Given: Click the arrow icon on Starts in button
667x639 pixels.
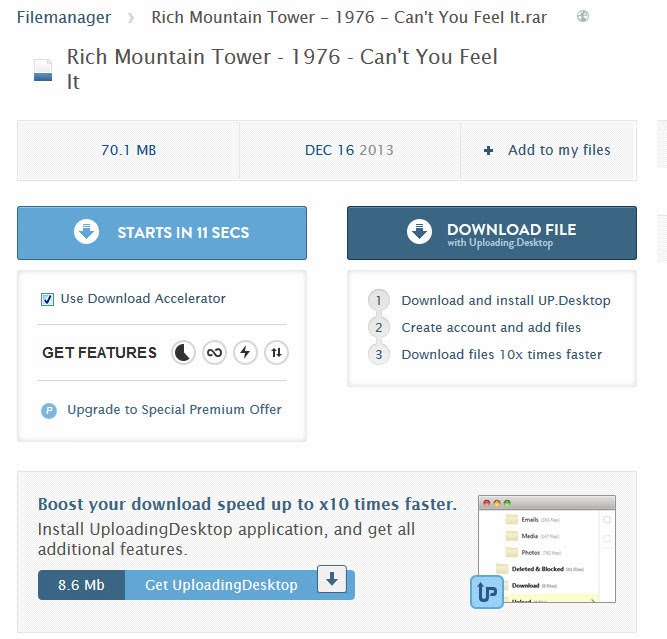Looking at the screenshot, I should pyautogui.click(x=86, y=232).
